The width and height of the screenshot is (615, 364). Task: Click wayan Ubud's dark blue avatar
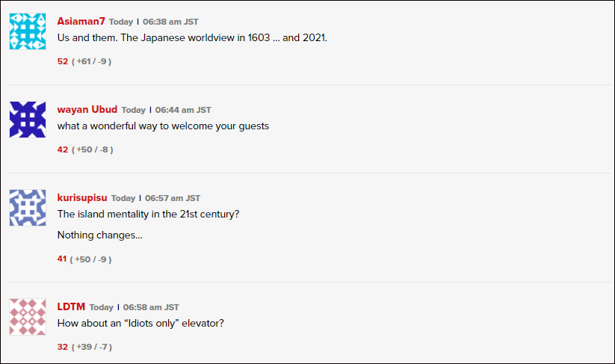28,120
